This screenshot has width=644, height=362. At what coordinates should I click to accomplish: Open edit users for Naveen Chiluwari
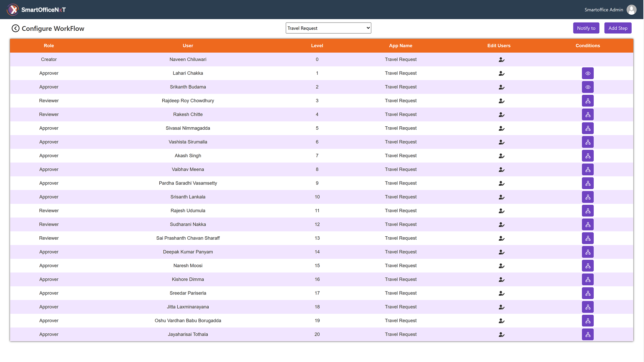point(502,60)
